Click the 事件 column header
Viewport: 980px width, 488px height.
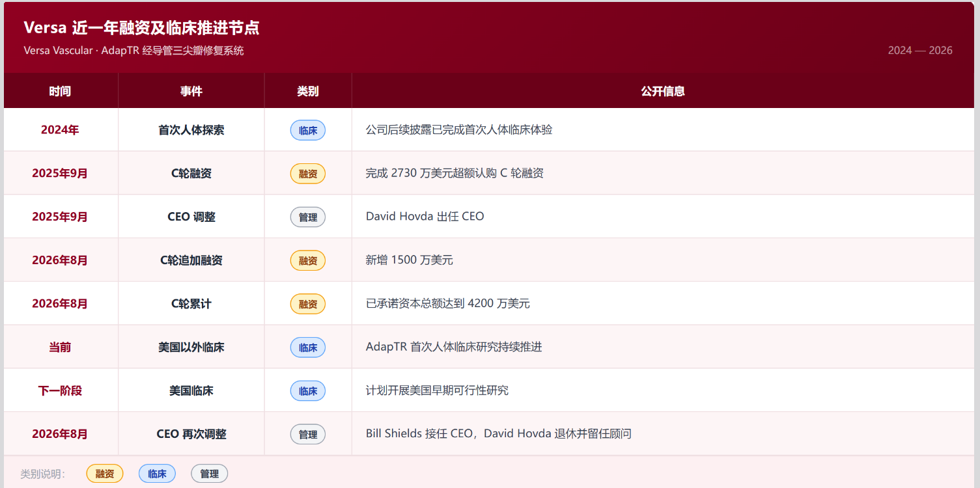click(191, 91)
